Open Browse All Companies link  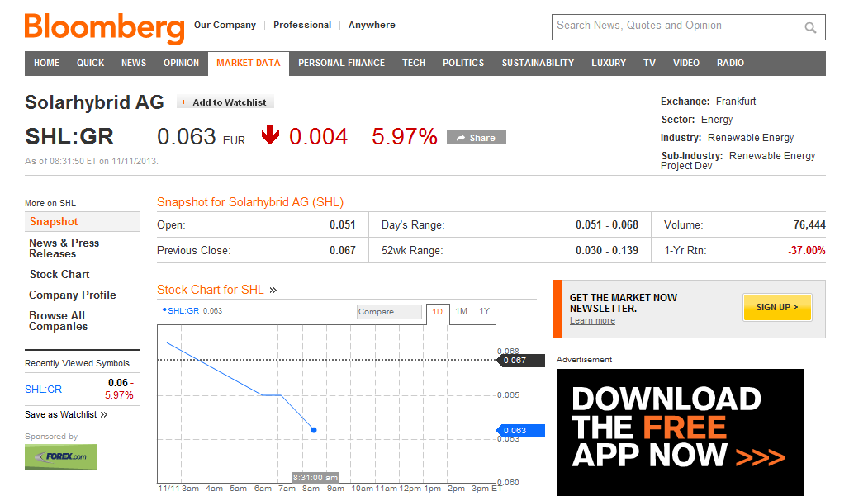(x=58, y=321)
